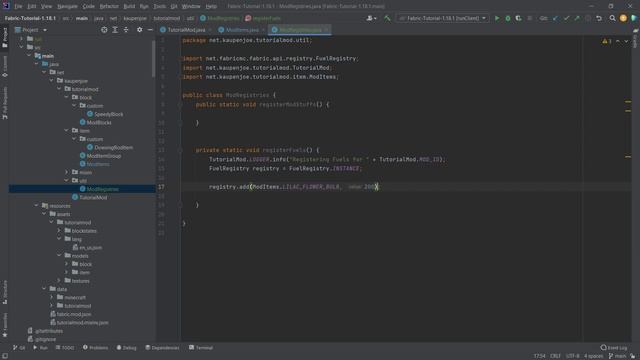Click the warning indicator in editor corner

tap(607, 41)
